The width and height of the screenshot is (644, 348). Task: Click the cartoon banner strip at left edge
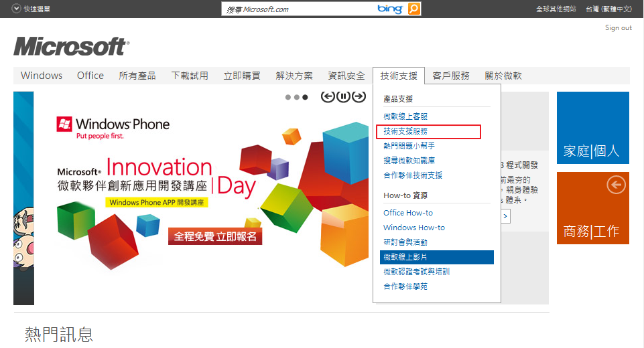pyautogui.click(x=23, y=198)
